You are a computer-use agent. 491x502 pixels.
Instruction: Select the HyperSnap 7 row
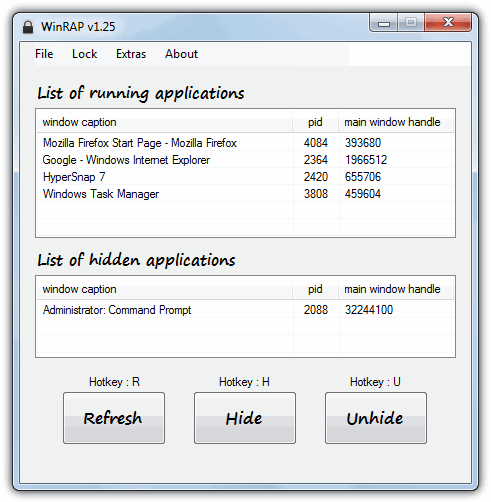pos(245,177)
